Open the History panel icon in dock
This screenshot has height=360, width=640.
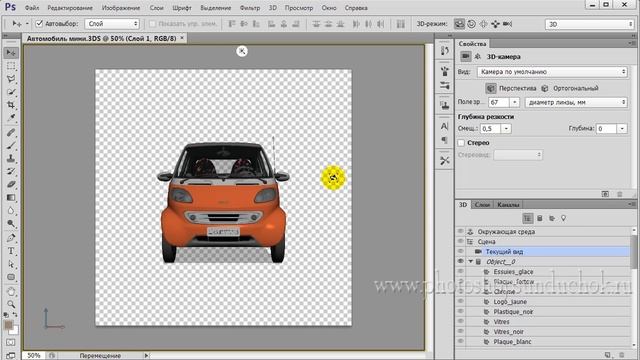pos(444,51)
